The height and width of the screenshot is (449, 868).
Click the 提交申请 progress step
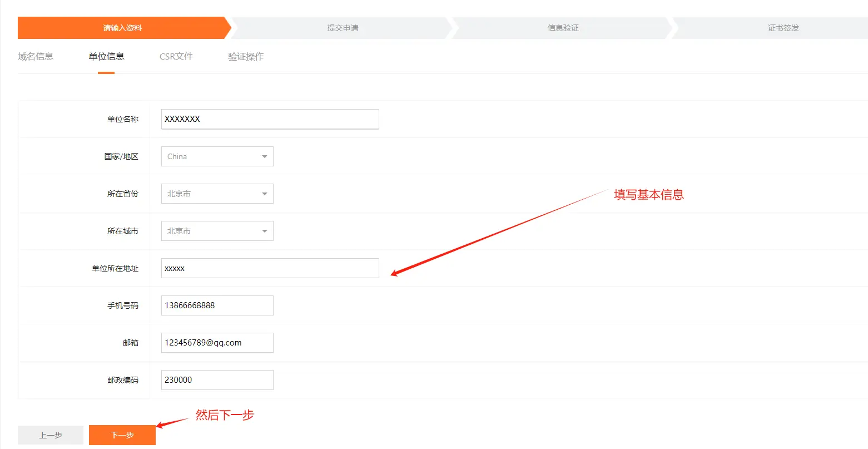343,28
